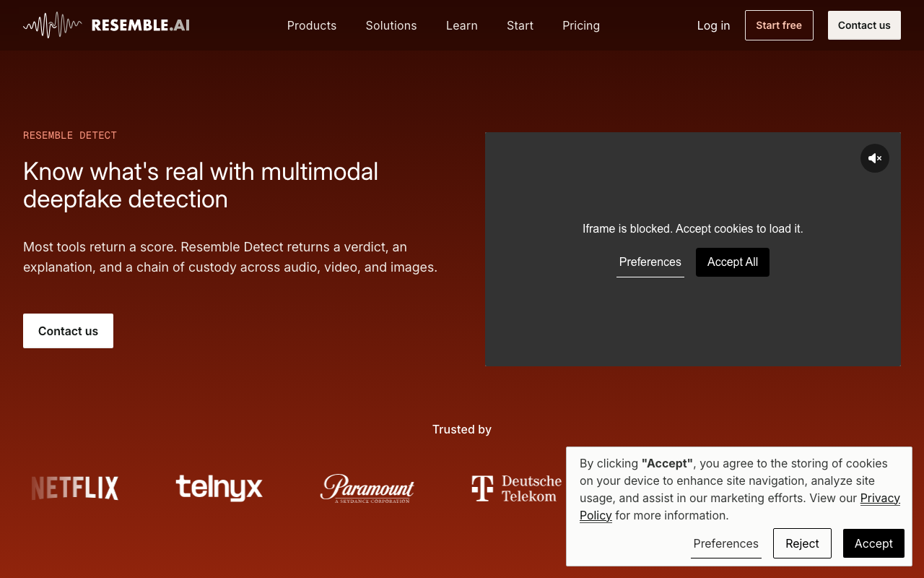Image resolution: width=924 pixels, height=578 pixels.
Task: Open the Start menu item
Action: pos(520,25)
